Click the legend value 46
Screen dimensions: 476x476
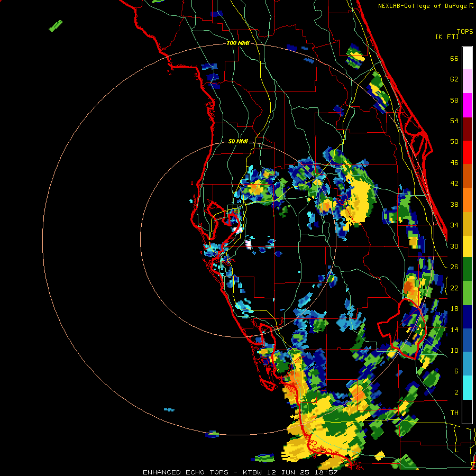point(454,163)
